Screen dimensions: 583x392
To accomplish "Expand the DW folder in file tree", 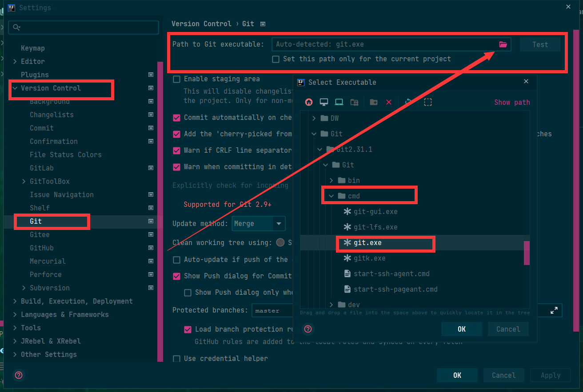I will click(314, 119).
